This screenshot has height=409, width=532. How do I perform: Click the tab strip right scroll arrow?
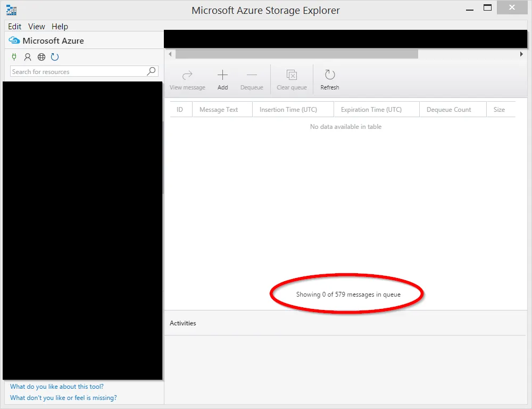(521, 54)
